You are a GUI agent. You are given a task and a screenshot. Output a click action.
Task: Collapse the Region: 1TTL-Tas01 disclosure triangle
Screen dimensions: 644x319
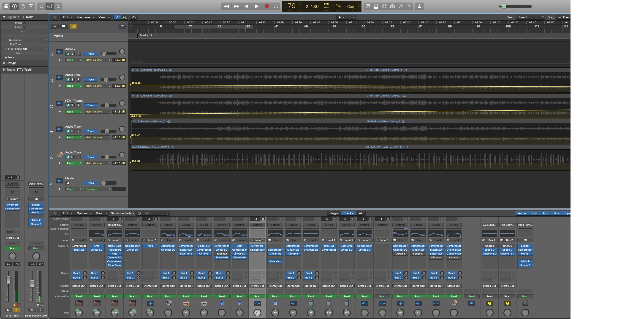[x=4, y=17]
